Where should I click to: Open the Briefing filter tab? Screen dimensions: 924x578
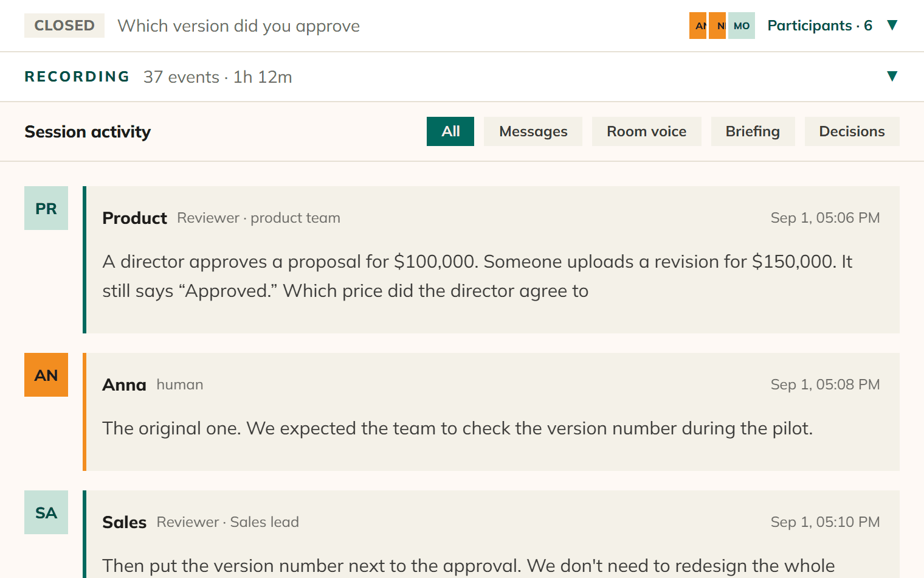tap(753, 131)
